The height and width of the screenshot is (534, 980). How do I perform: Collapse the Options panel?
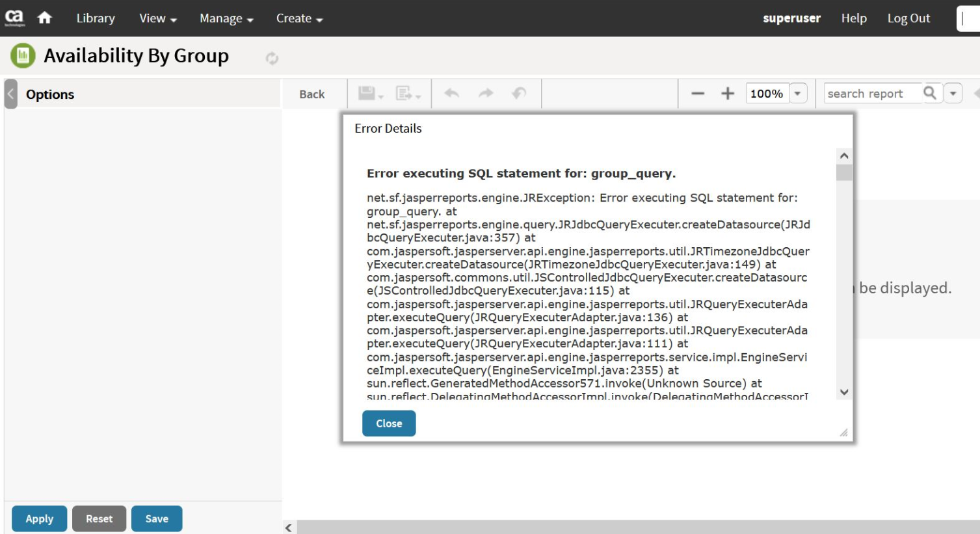click(10, 94)
